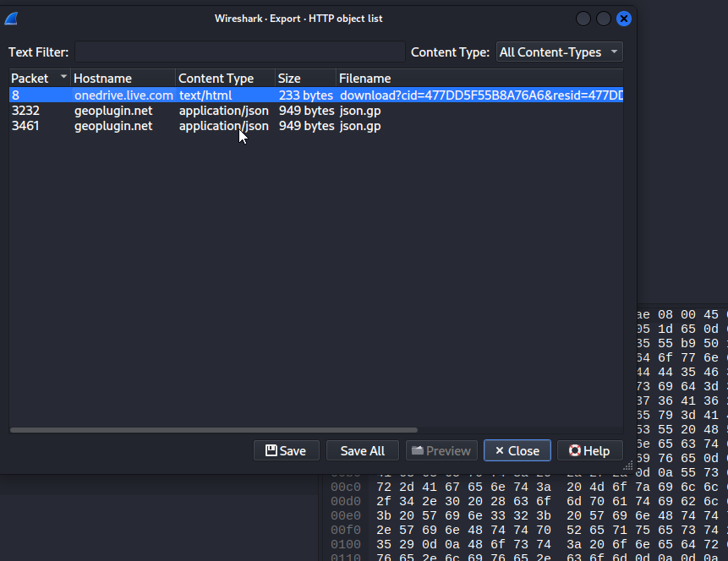Click the dialog's minimize window button
Image resolution: width=728 pixels, height=561 pixels.
(x=583, y=19)
